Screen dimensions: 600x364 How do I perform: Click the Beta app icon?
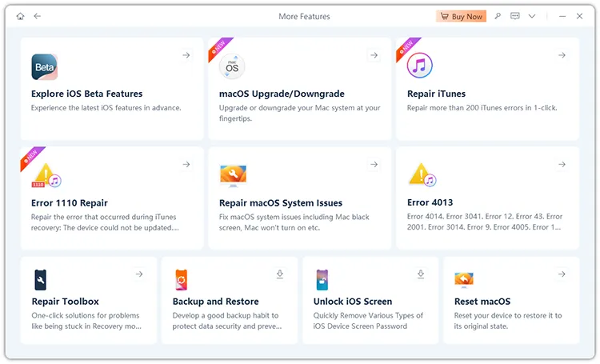pyautogui.click(x=44, y=67)
